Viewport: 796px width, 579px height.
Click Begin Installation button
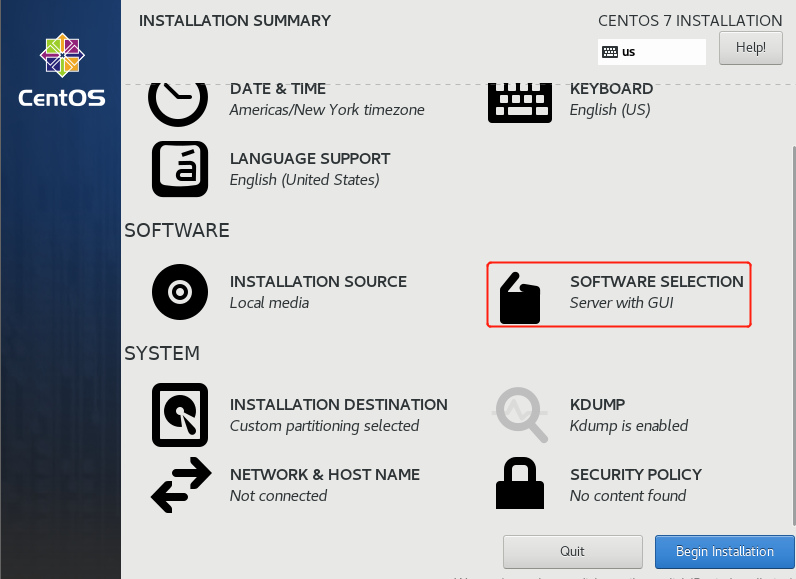pyautogui.click(x=724, y=552)
